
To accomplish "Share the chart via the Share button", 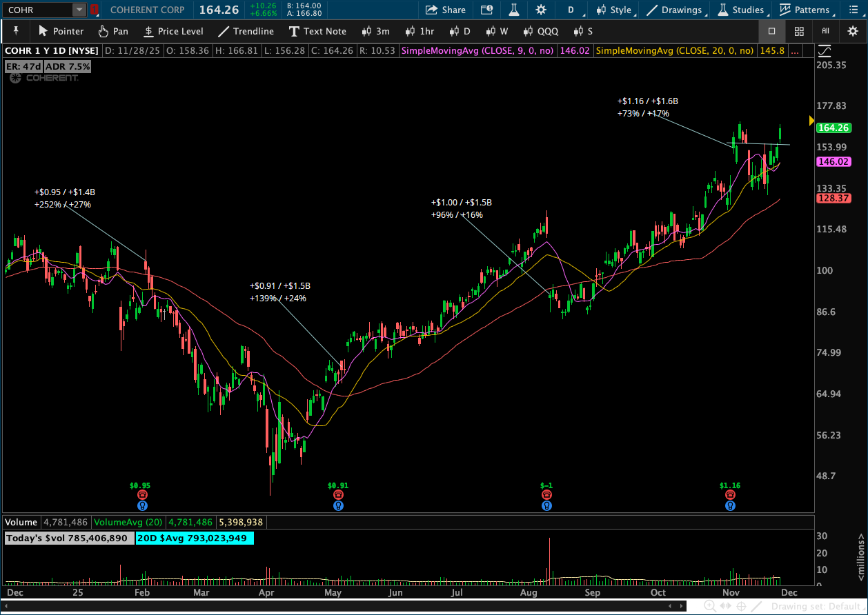I will tap(446, 10).
